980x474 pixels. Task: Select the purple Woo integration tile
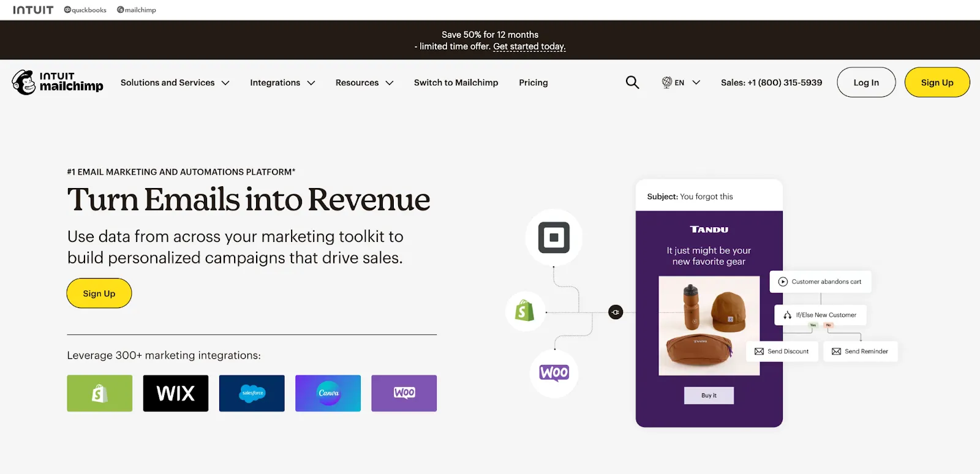click(404, 393)
